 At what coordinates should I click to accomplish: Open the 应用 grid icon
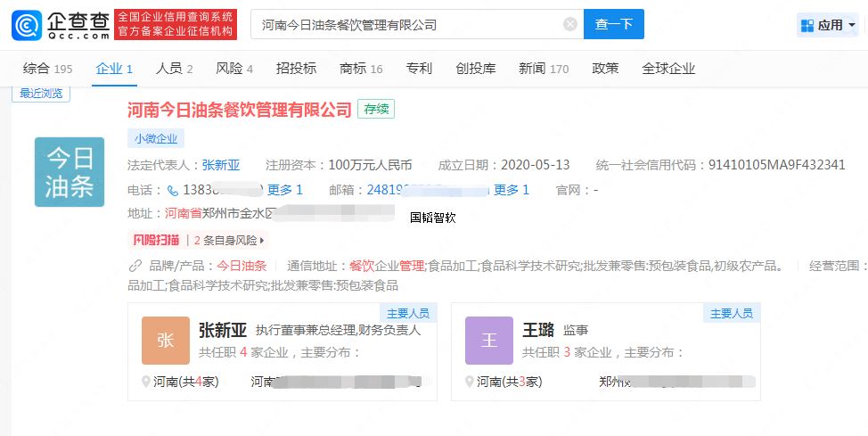click(x=807, y=25)
